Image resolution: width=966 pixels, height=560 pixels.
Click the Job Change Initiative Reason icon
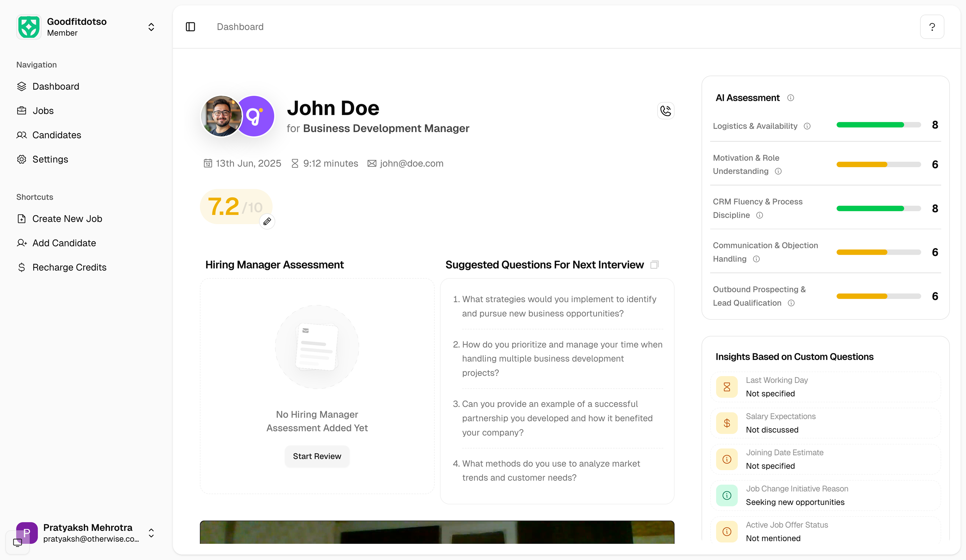[x=727, y=496]
